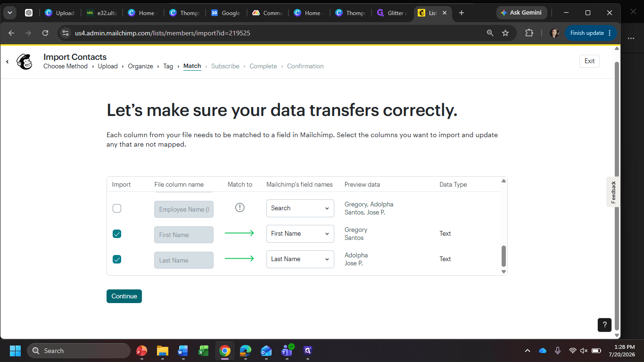Open Microsoft Teams from the taskbar
Image resolution: width=644 pixels, height=362 pixels.
(x=287, y=350)
